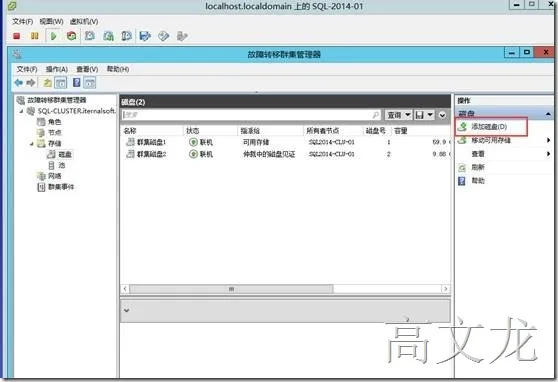Sort by the 所有者节点 column header
The width and height of the screenshot is (558, 382).
[x=322, y=131]
